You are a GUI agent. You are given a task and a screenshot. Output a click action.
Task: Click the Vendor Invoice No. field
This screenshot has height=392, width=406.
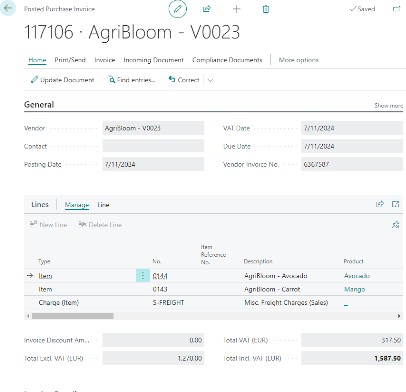point(352,164)
